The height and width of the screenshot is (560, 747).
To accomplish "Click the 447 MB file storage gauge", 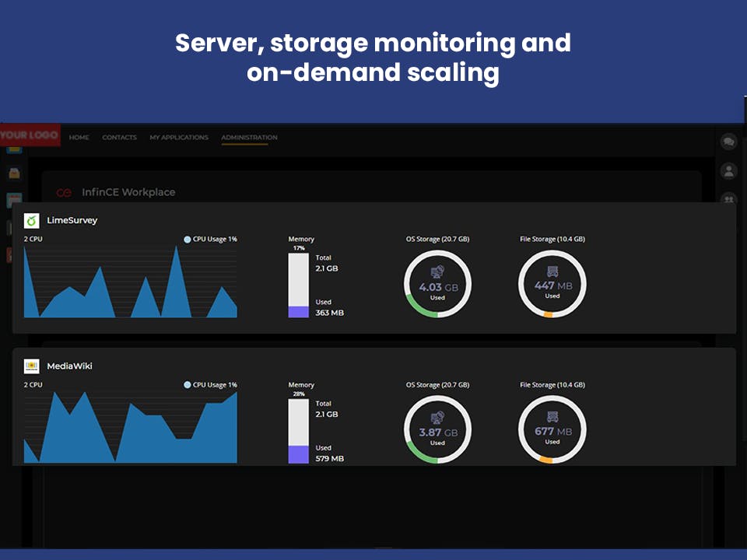I will [552, 285].
